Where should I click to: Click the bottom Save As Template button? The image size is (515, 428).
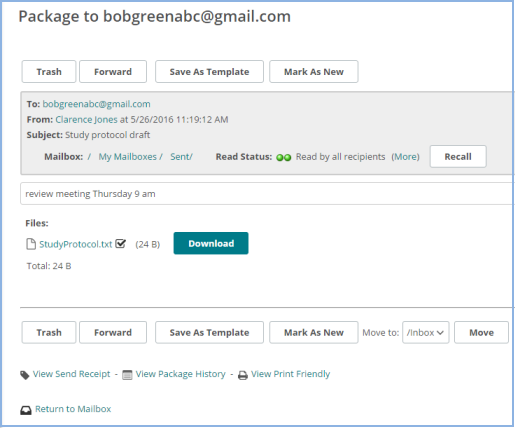[209, 332]
